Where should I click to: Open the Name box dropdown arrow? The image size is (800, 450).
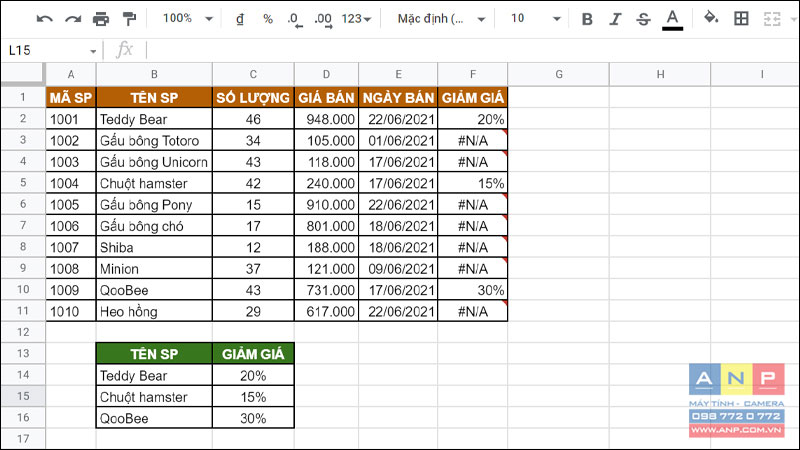pos(93,51)
